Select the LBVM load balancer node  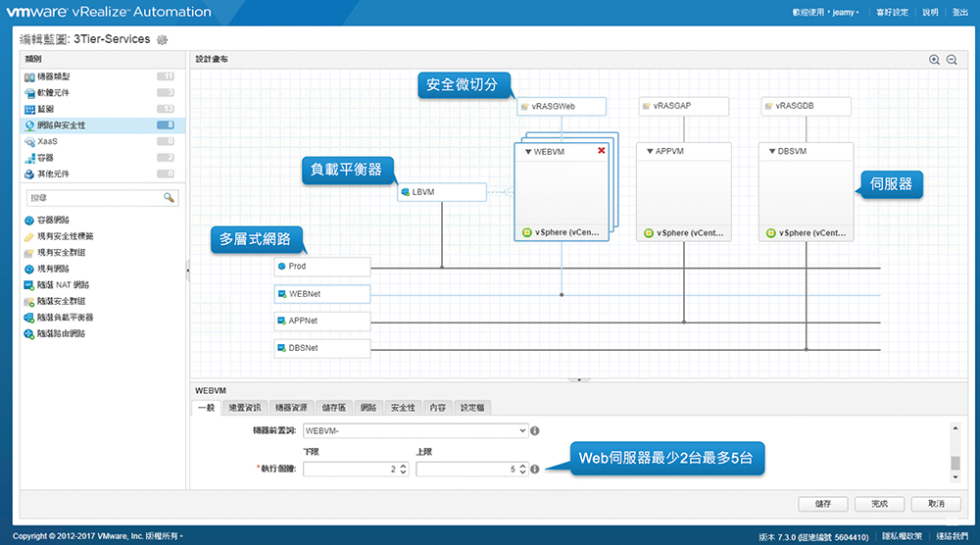[442, 192]
